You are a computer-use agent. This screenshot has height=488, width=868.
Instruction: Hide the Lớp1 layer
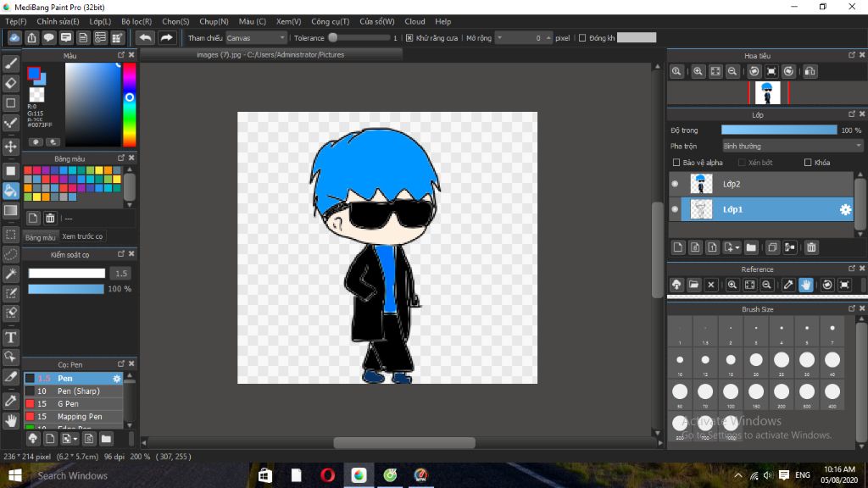pos(675,209)
